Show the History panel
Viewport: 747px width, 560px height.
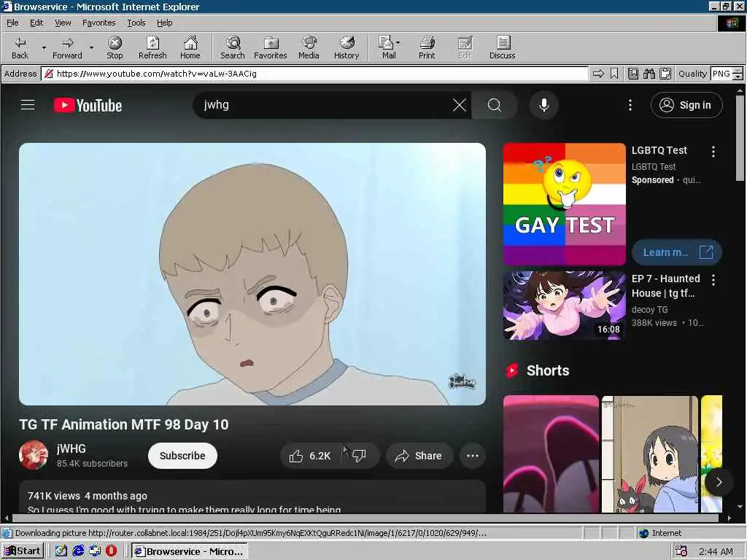pyautogui.click(x=347, y=47)
